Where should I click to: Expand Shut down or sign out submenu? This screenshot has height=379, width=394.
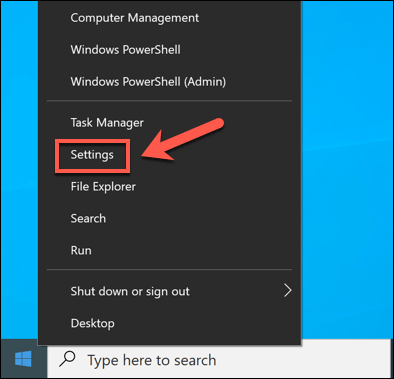coord(169,291)
